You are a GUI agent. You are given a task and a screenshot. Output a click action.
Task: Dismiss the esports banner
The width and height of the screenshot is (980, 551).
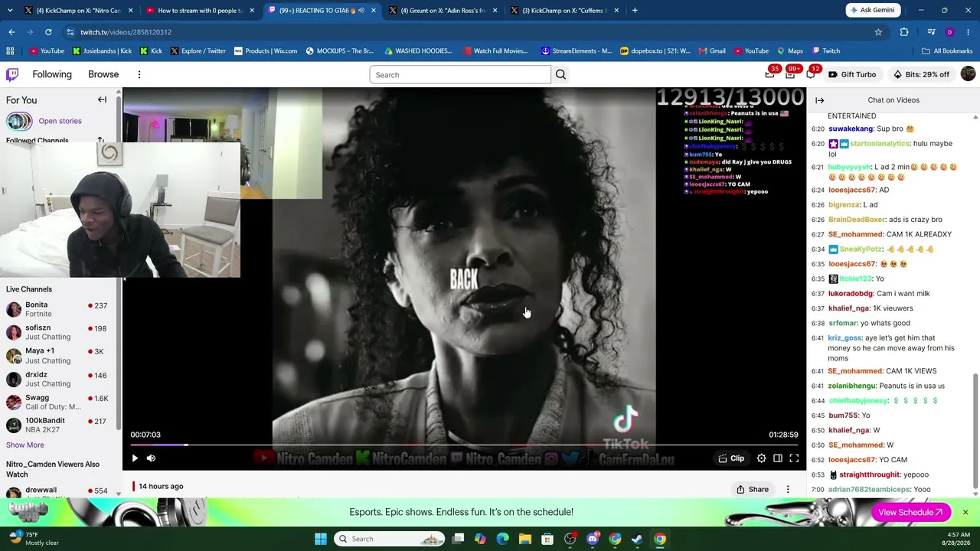(x=965, y=512)
